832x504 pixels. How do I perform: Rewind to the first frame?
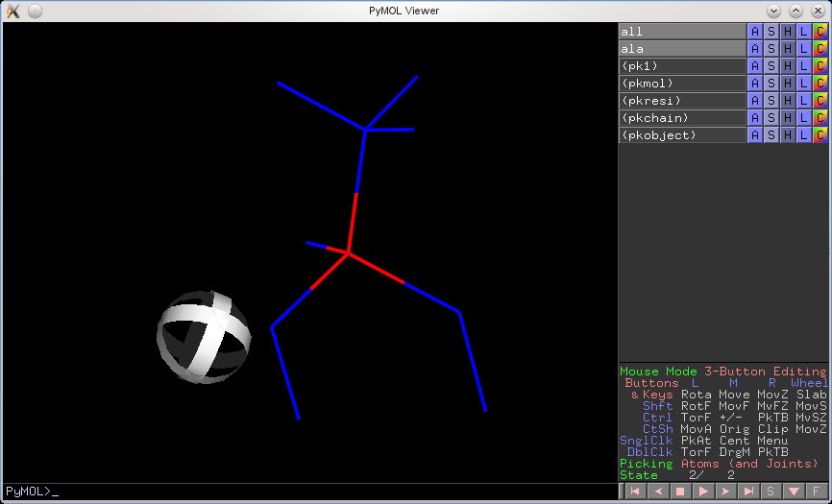635,492
